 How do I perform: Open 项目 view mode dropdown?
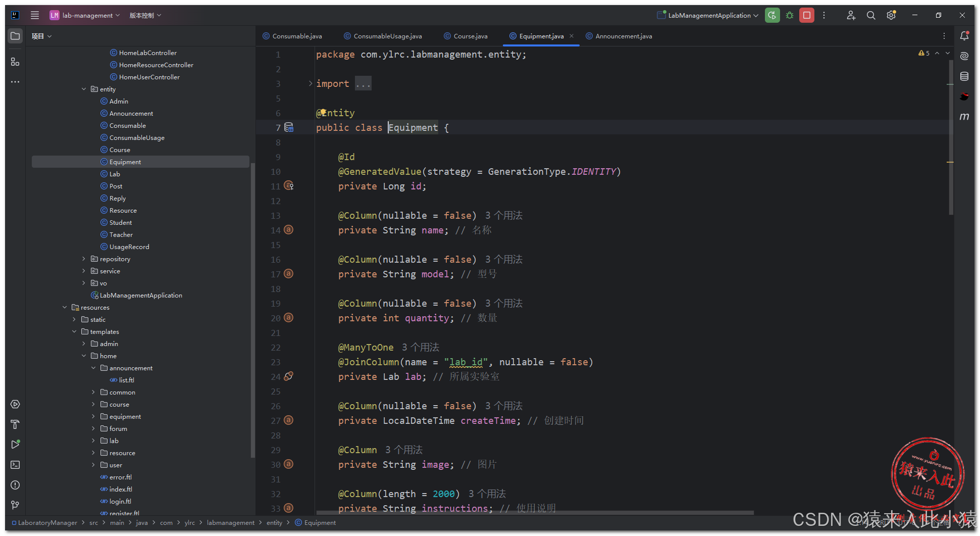click(41, 36)
